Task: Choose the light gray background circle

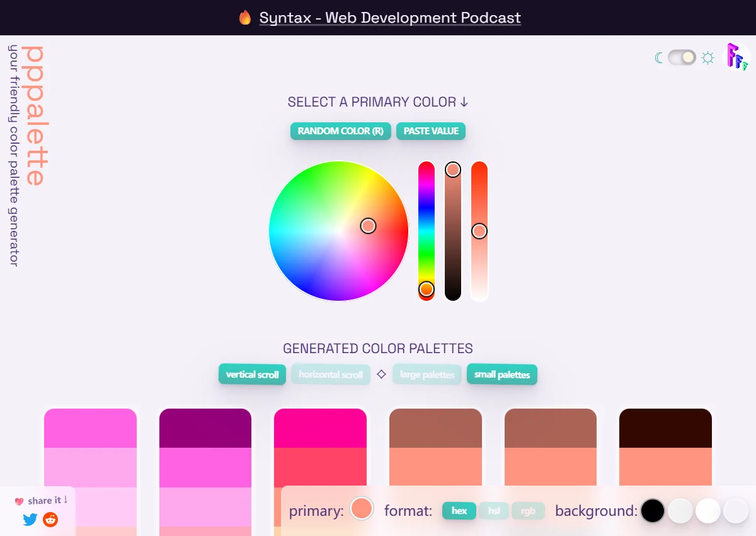Action: click(680, 511)
